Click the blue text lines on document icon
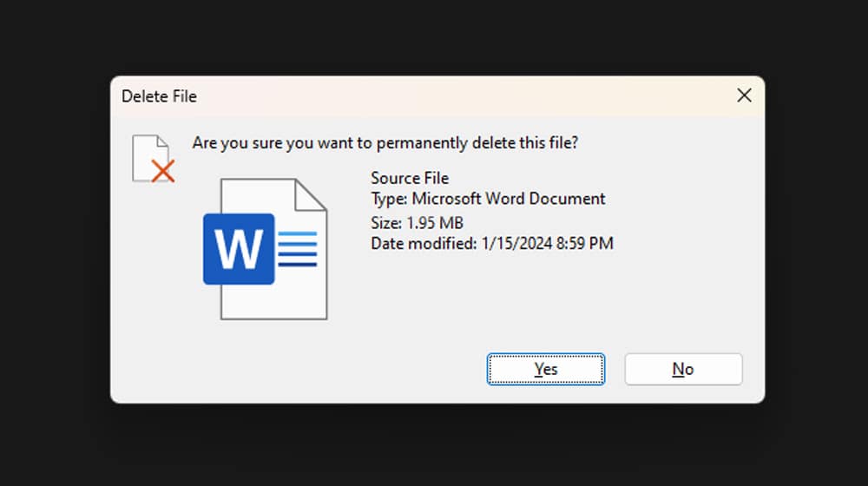868x486 pixels. 299,249
